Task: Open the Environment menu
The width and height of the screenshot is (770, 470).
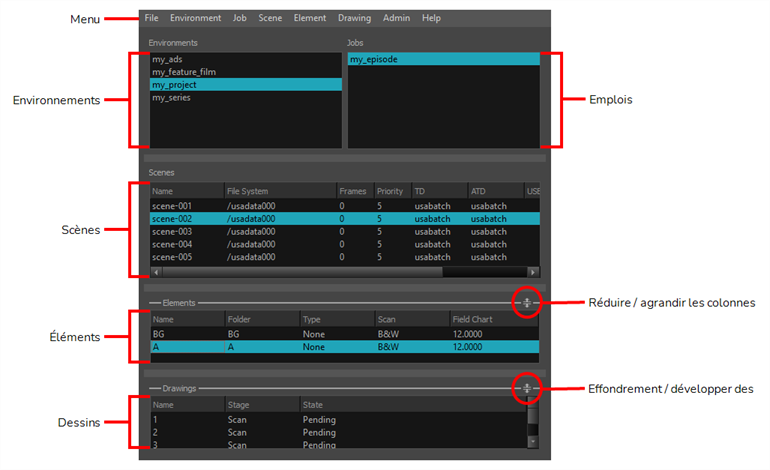Action: point(195,18)
